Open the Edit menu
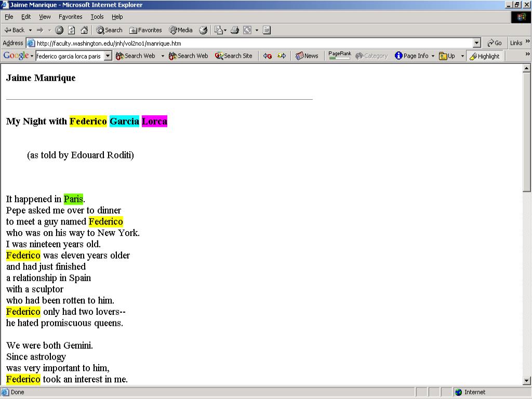 click(x=26, y=17)
